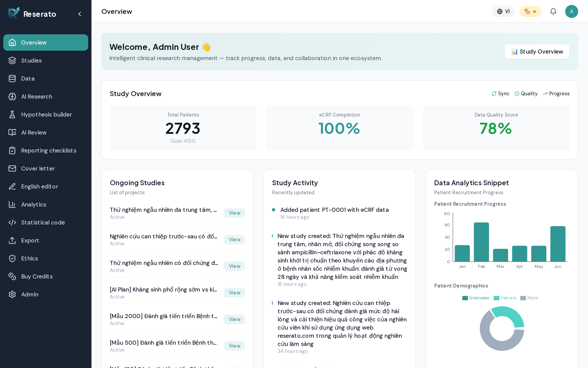This screenshot has height=368, width=588.
Task: Click the Ethics shield icon
Action: (12, 258)
